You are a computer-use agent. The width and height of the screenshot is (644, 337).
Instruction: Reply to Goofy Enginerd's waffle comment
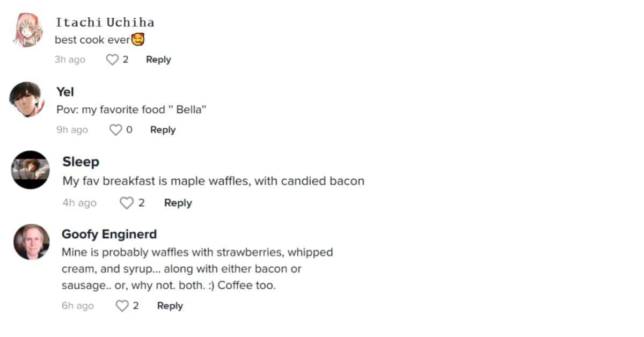(x=170, y=306)
